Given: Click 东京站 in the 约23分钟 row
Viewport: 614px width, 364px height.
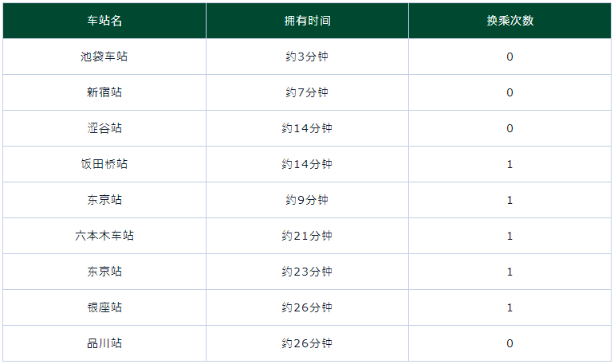Looking at the screenshot, I should pyautogui.click(x=104, y=272).
